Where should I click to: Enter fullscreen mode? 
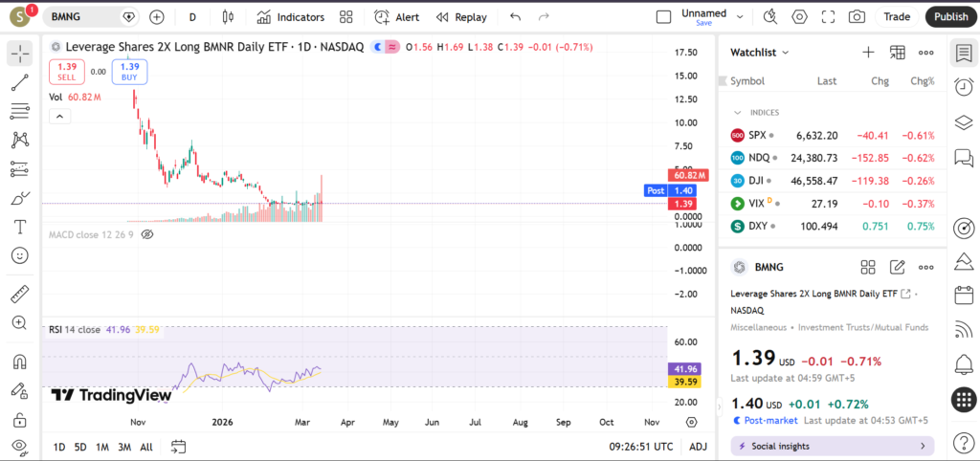click(x=828, y=16)
